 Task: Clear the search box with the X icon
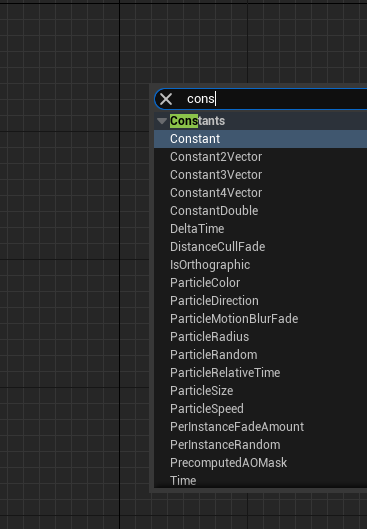point(166,99)
